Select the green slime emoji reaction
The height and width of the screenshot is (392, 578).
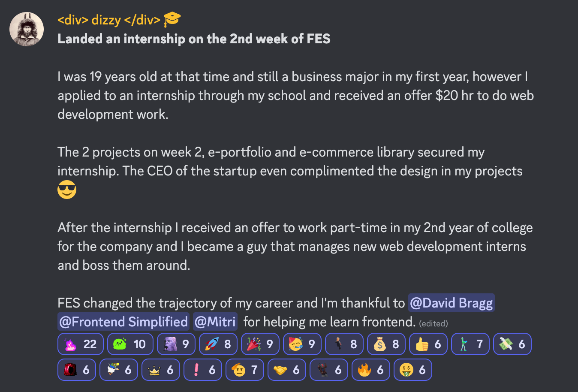click(130, 344)
